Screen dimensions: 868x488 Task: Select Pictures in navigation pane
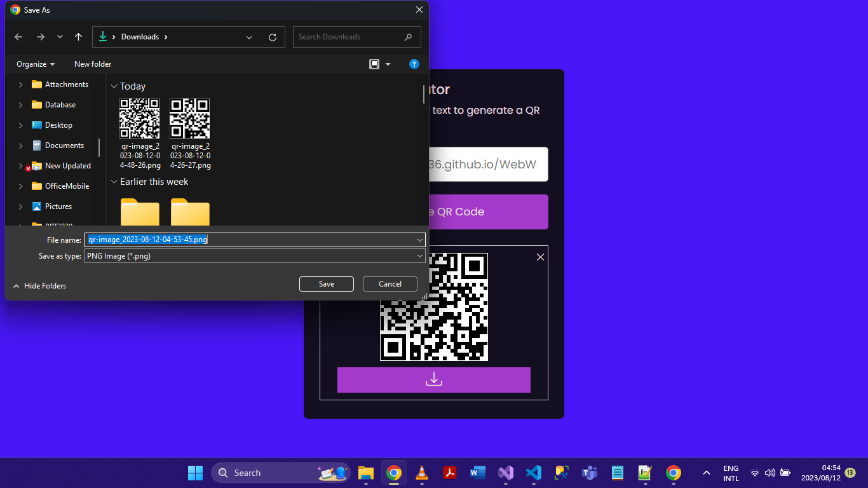point(58,207)
